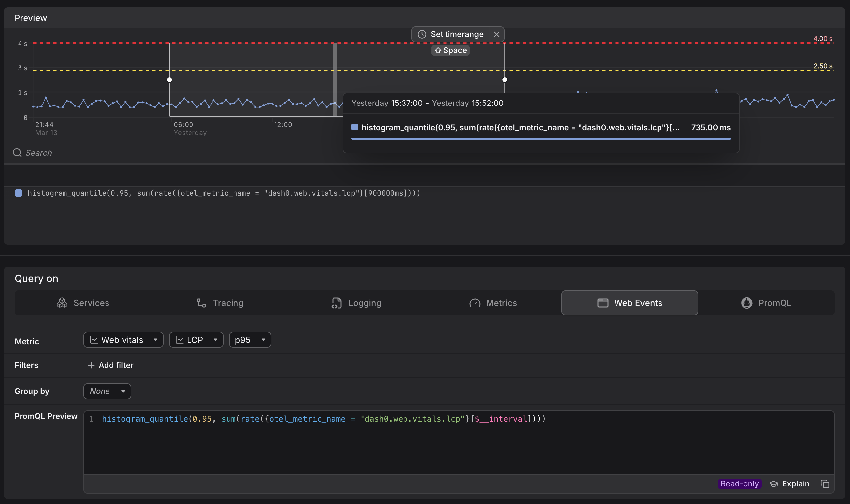Screen dimensions: 850x504
Task: Click the Metrics gauge icon
Action: click(475, 303)
